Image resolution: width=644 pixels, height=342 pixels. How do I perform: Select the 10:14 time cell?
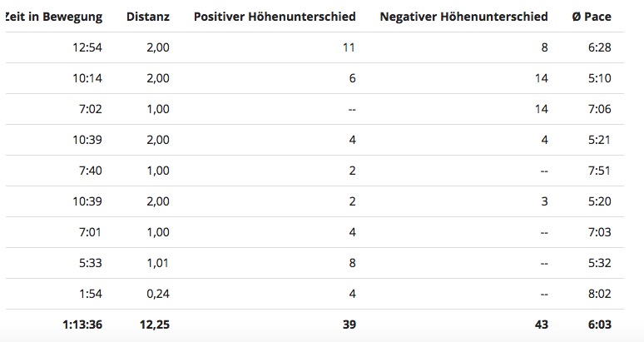click(87, 78)
